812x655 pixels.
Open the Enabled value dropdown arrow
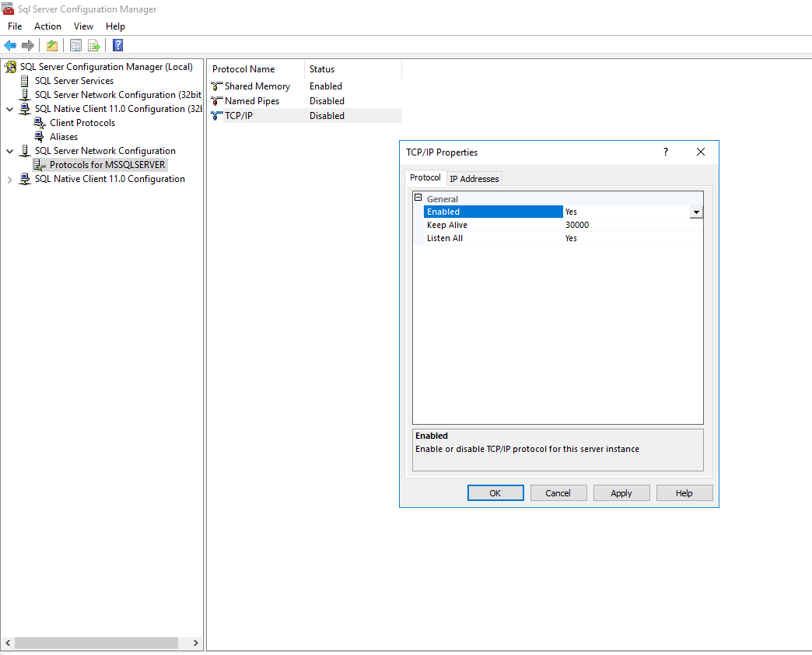click(696, 212)
